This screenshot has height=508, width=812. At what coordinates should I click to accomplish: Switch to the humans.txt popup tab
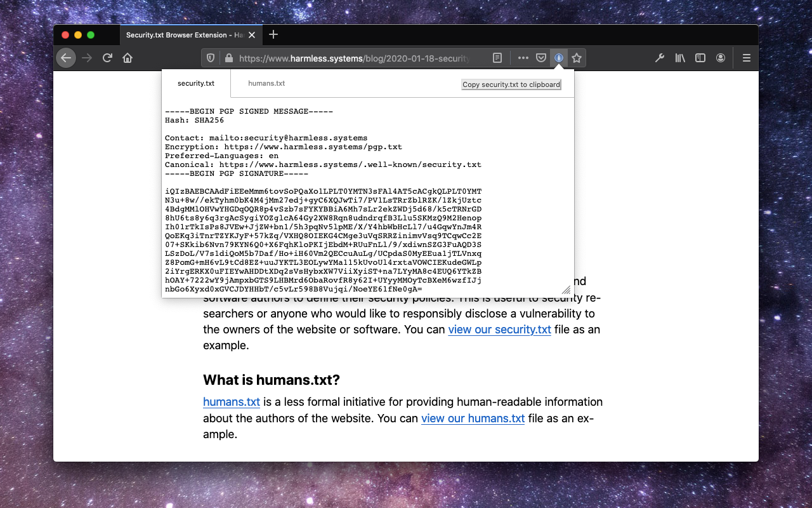[266, 83]
